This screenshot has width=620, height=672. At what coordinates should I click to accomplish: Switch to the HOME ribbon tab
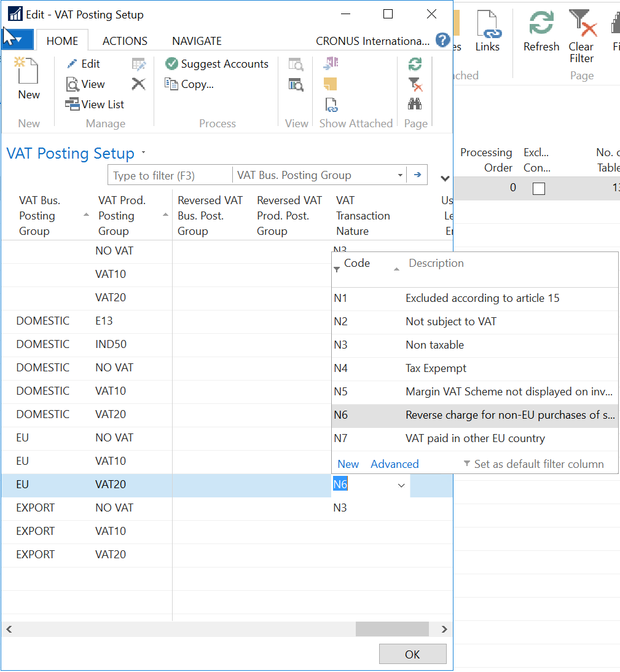click(62, 41)
